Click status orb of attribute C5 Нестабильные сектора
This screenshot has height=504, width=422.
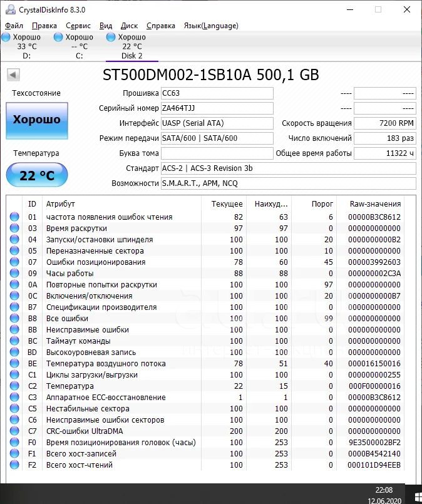(x=14, y=408)
